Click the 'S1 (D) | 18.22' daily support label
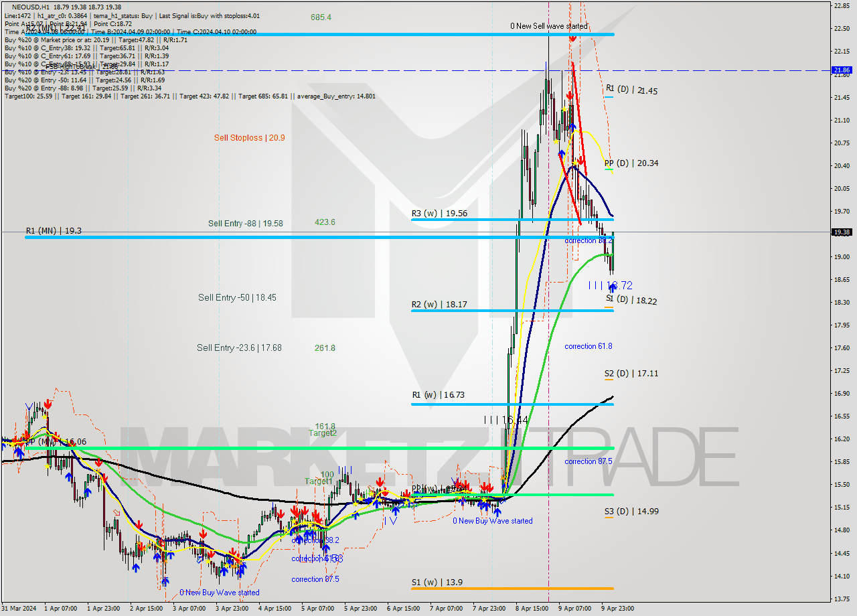 631,301
